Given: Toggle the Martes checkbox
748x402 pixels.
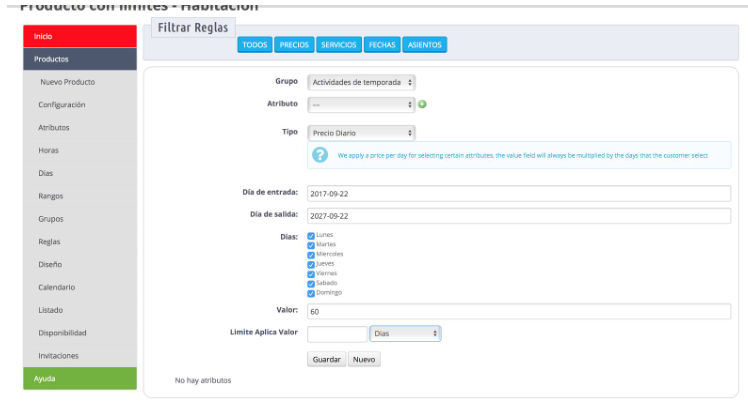Looking at the screenshot, I should (x=311, y=245).
